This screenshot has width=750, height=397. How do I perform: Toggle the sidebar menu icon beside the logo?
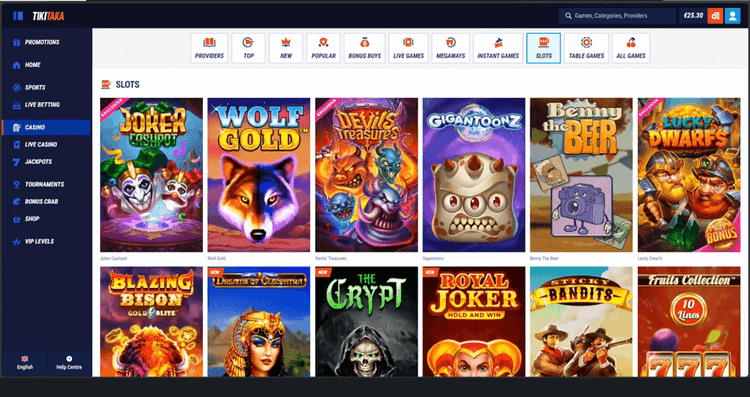coord(18,16)
